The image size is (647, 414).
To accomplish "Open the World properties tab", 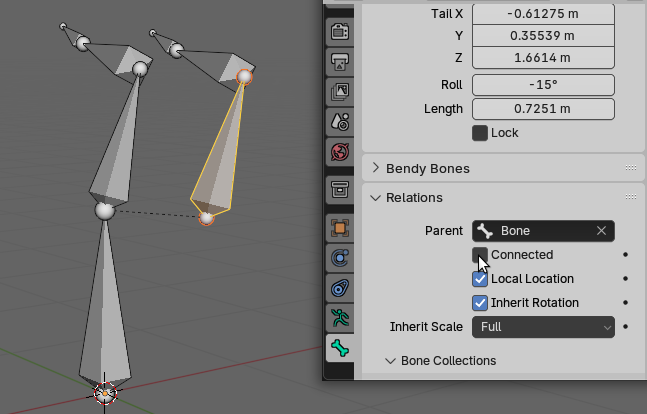I will click(340, 152).
